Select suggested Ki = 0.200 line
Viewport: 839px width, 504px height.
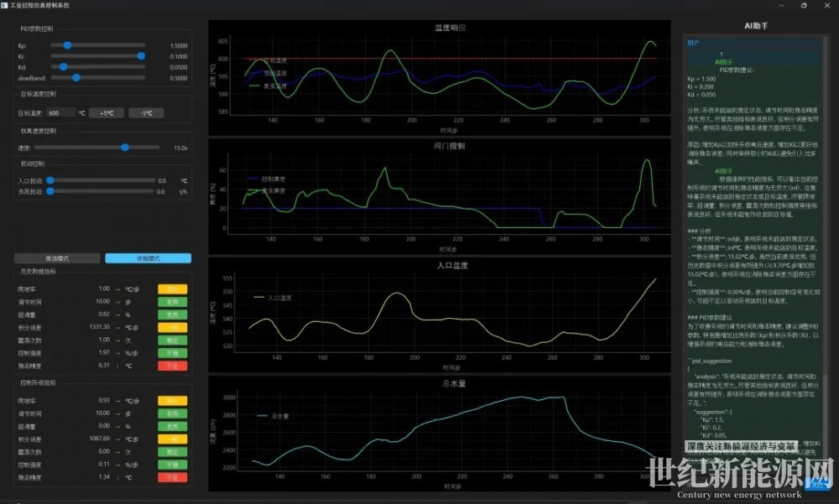click(x=701, y=86)
